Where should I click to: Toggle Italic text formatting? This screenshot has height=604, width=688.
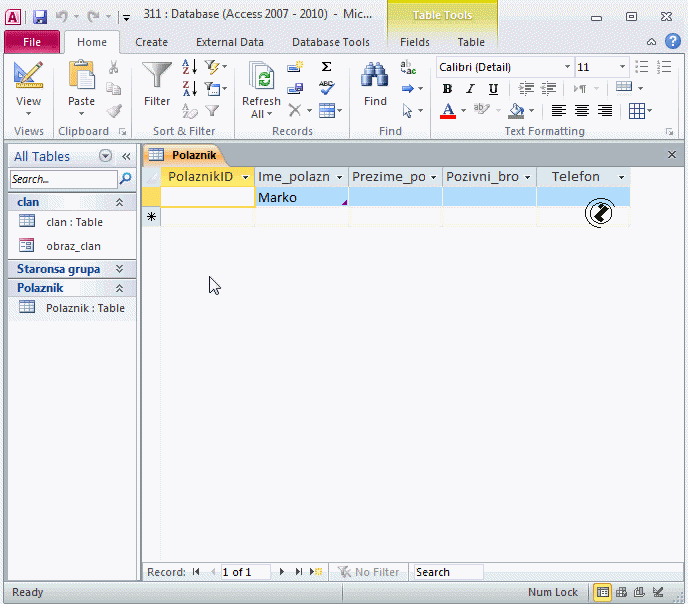tap(470, 89)
